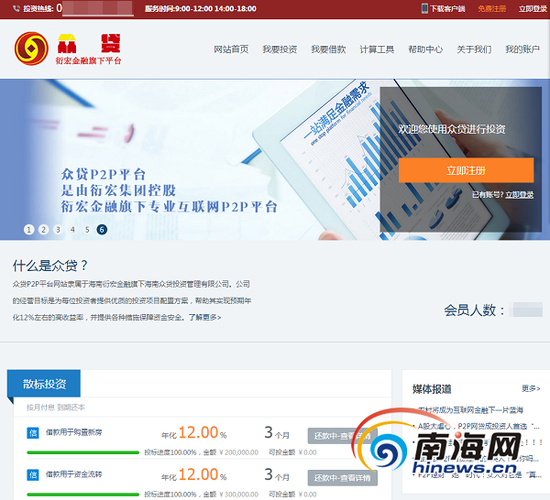The height and width of the screenshot is (500, 550).
Task: Click the mobile phone icon for 下载客户端
Action: [x=424, y=8]
